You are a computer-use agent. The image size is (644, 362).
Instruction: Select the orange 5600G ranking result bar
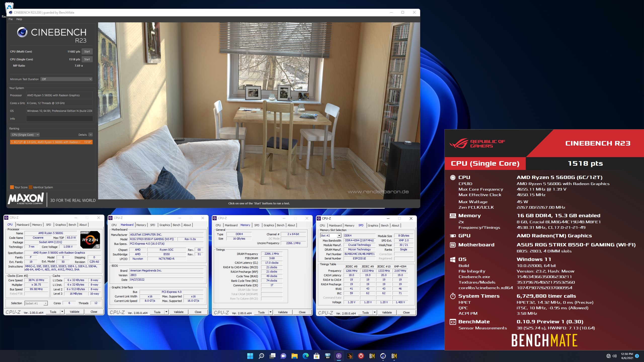coord(51,142)
